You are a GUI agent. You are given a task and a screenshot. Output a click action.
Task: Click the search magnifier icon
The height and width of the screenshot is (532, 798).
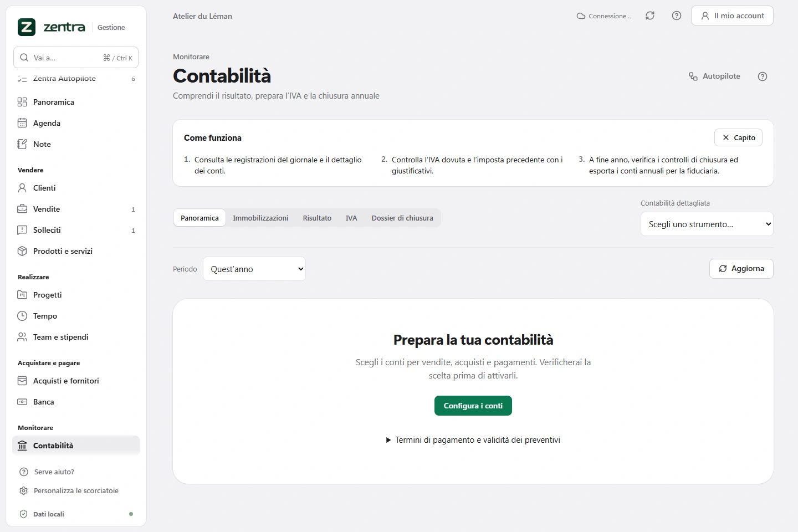point(24,58)
